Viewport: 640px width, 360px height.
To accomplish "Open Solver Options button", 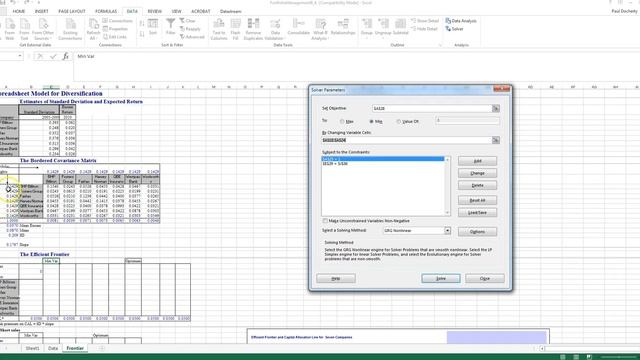I will point(477,232).
